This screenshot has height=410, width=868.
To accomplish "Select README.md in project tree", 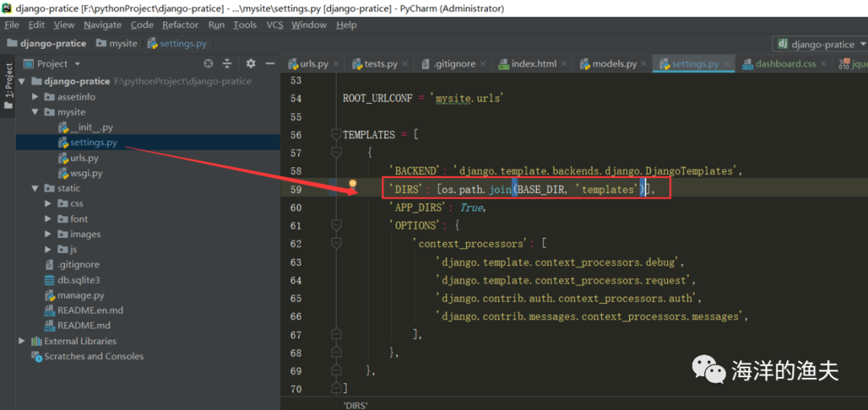I will click(x=77, y=326).
